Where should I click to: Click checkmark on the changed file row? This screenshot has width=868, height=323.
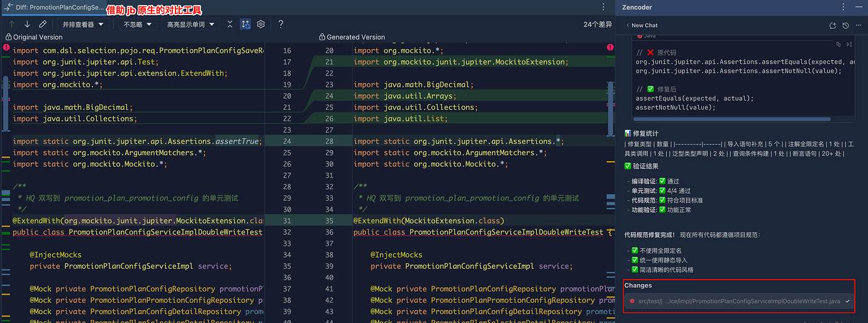pos(848,301)
